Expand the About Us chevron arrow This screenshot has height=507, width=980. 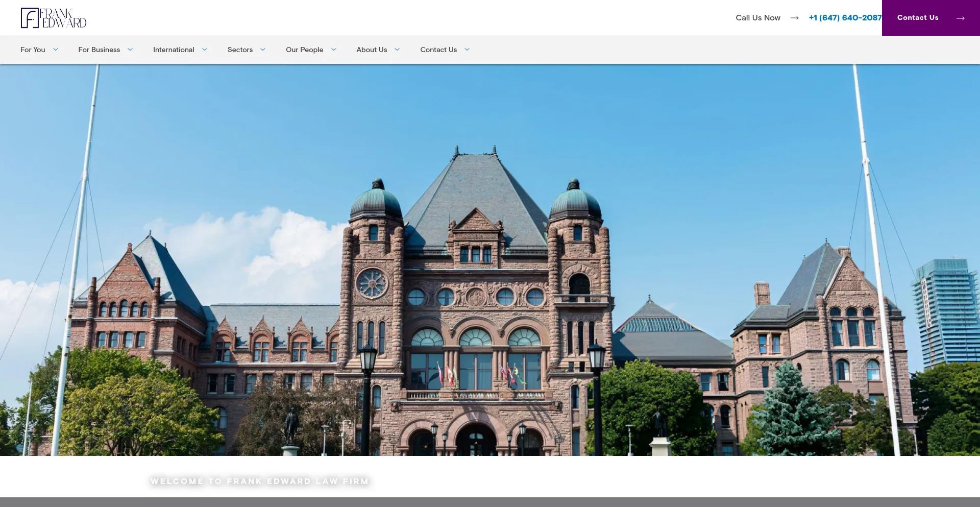pyautogui.click(x=397, y=50)
